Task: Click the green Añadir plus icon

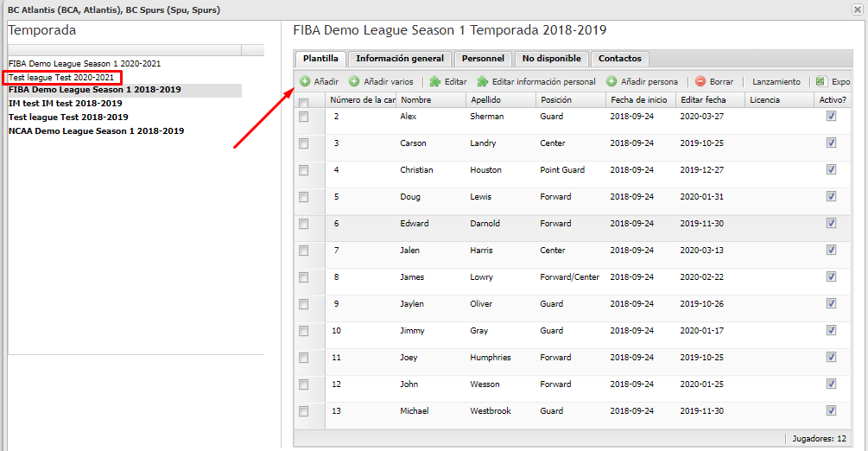Action: click(305, 81)
